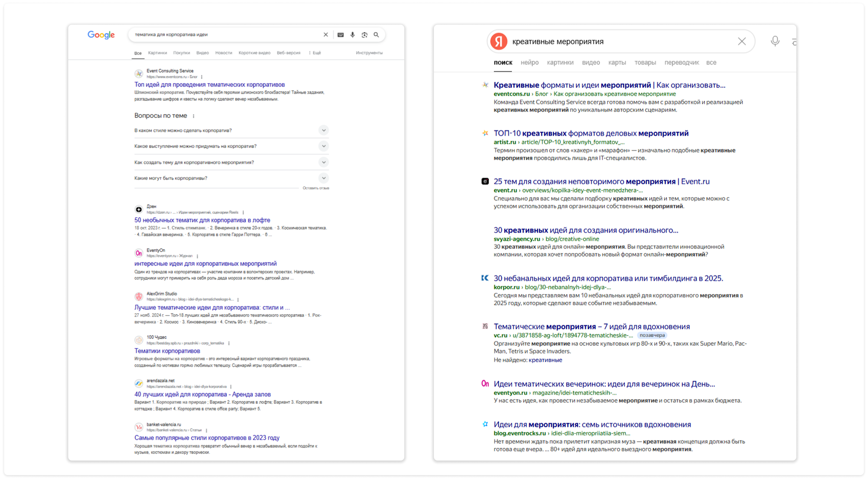Expand "В каком стиле можно сделать корпоратив?"
This screenshot has height=480, width=868.
[323, 130]
